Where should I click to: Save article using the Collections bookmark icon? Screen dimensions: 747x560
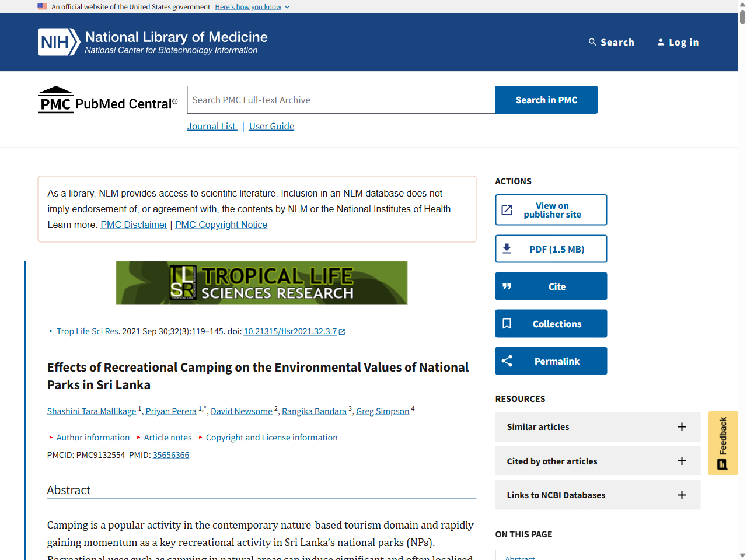[x=507, y=323]
